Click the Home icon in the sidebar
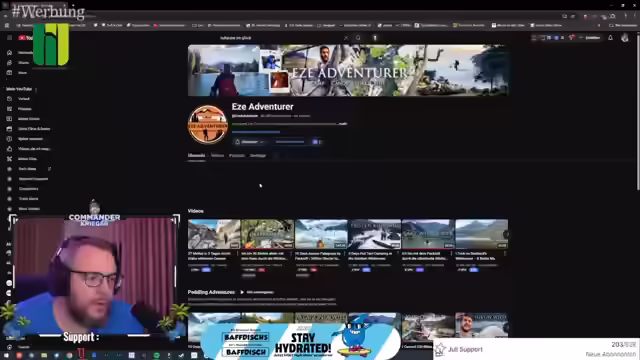The width and height of the screenshot is (640, 360). tap(9, 53)
